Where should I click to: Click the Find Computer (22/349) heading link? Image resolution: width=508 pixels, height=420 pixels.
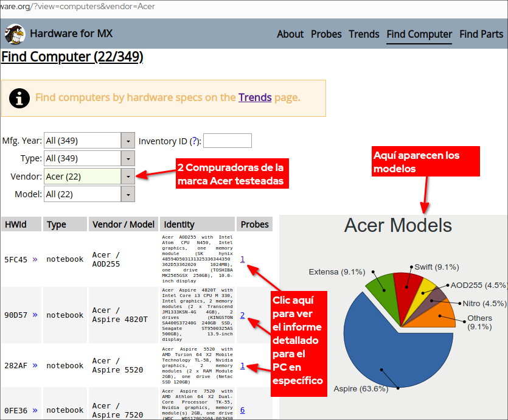click(72, 57)
